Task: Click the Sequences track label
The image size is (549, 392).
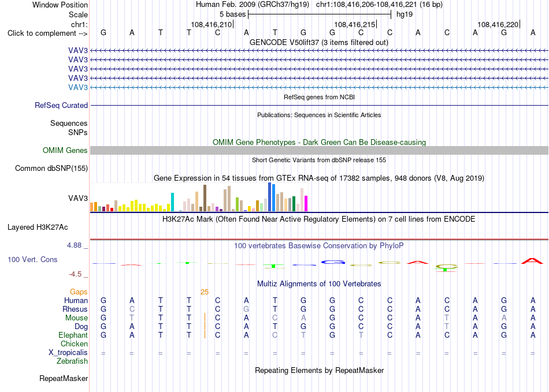Action: click(69, 123)
